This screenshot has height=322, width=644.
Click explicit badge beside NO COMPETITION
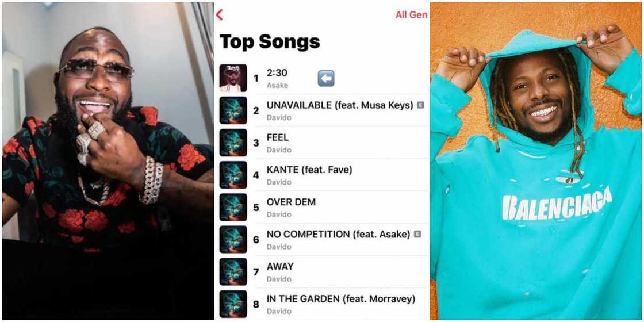pyautogui.click(x=417, y=234)
